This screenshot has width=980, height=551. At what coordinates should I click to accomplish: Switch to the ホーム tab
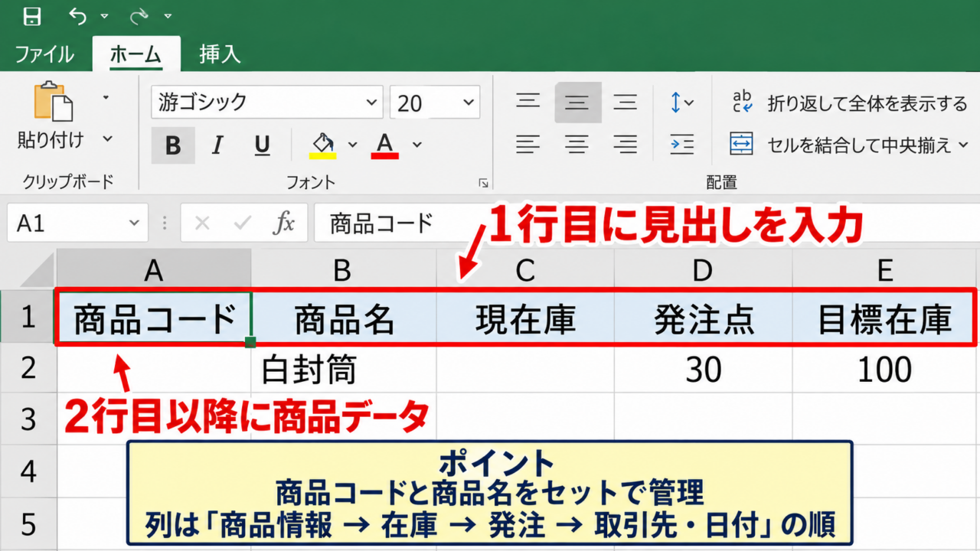point(136,54)
